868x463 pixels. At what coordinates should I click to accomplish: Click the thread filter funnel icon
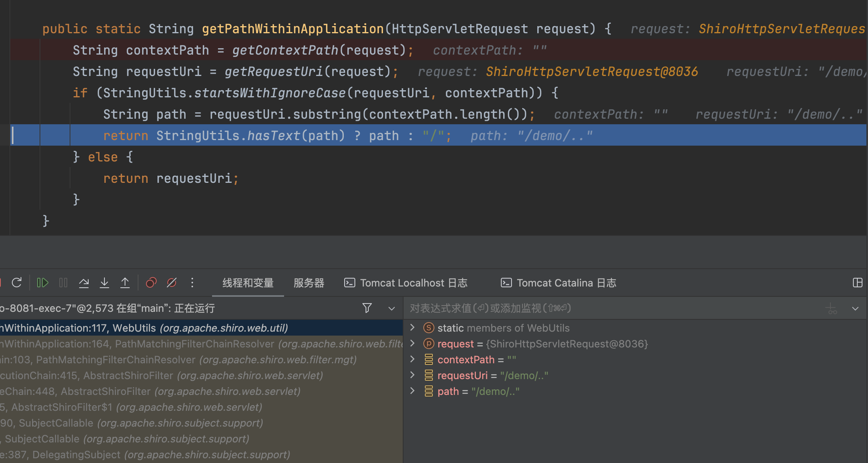(x=367, y=308)
